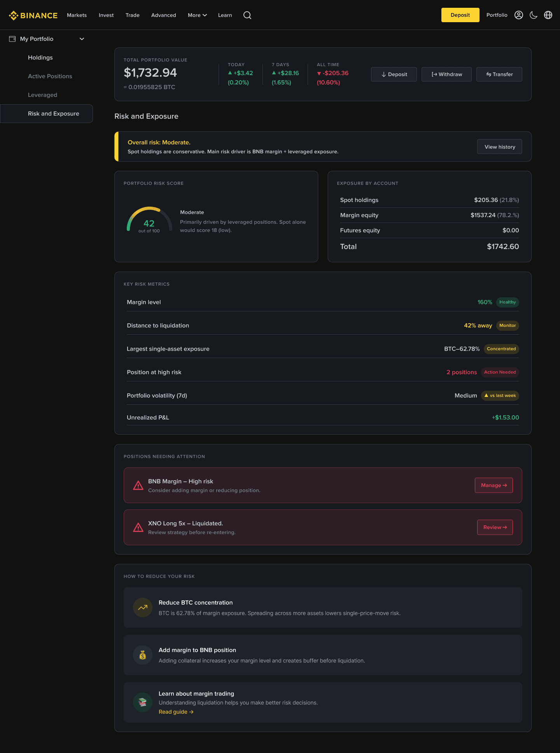
Task: Click the Futures equity row
Action: coord(429,230)
